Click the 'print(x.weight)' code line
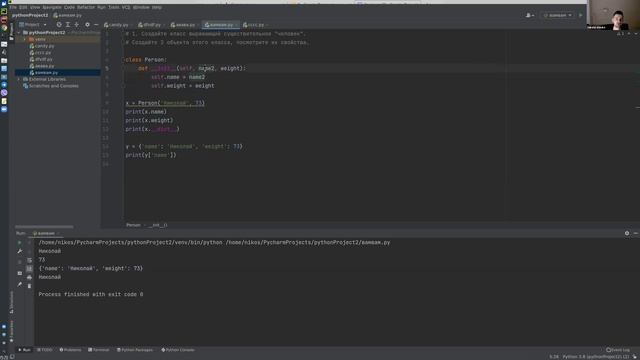Image resolution: width=640 pixels, height=360 pixels. [x=149, y=120]
